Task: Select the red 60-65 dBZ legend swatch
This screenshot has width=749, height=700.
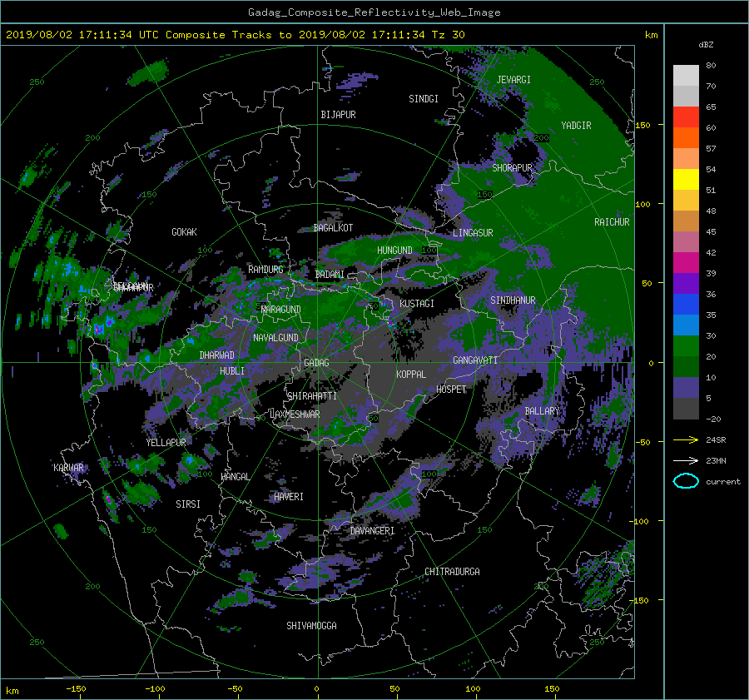Action: click(x=686, y=117)
